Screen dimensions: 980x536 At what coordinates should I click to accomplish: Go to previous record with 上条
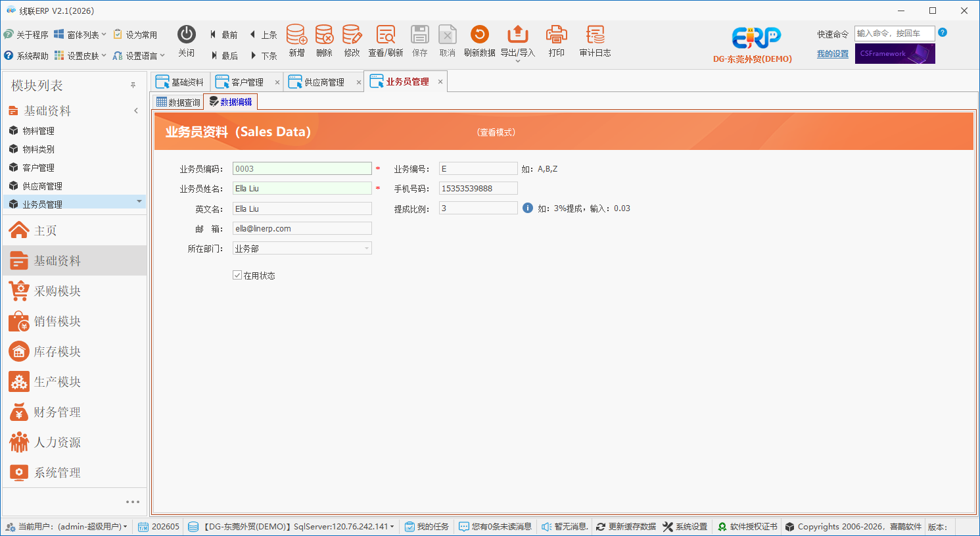point(264,35)
